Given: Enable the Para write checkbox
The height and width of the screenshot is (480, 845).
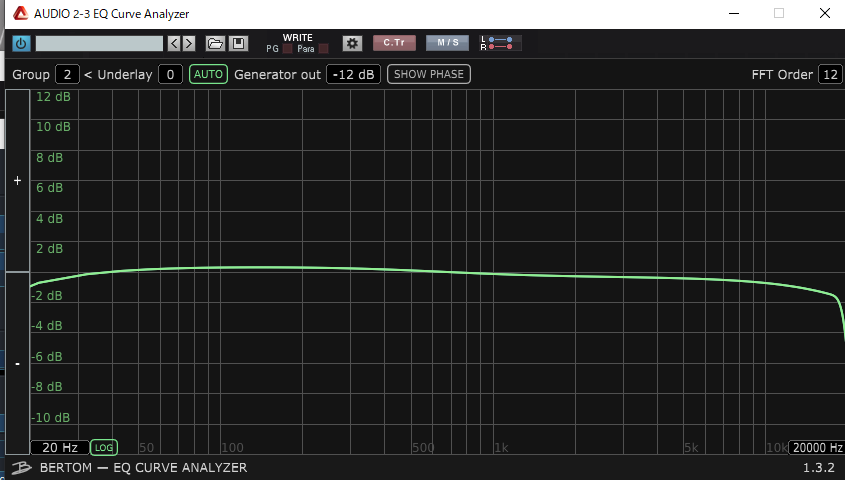Looking at the screenshot, I should tap(323, 49).
